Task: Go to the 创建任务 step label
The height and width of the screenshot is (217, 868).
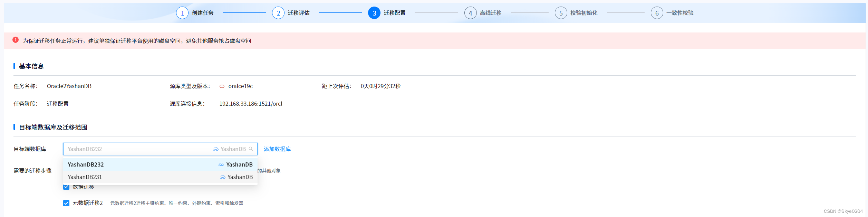Action: (203, 13)
